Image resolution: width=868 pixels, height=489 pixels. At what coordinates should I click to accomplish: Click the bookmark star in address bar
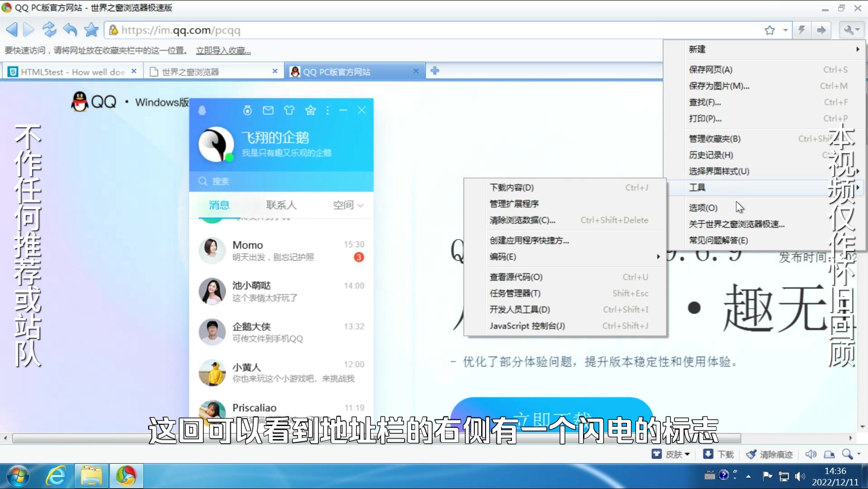[x=770, y=30]
